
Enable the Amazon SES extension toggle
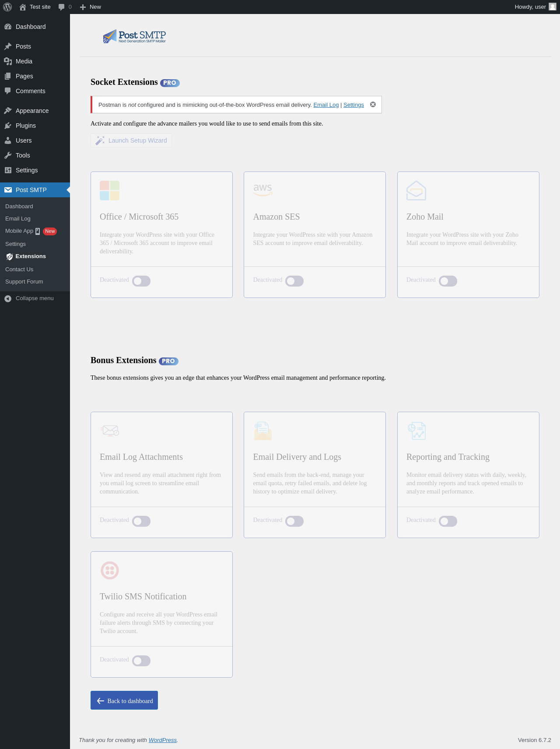click(294, 281)
